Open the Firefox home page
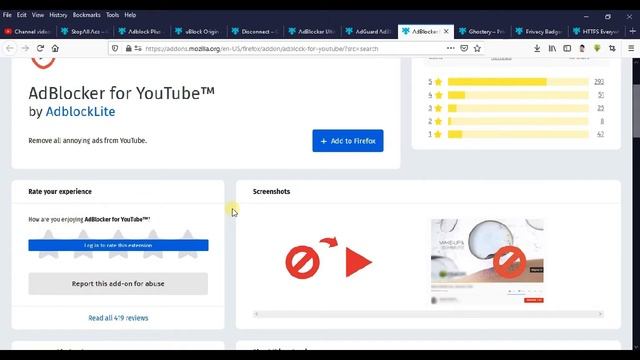Screen dimensions: 640x360 click(55, 49)
